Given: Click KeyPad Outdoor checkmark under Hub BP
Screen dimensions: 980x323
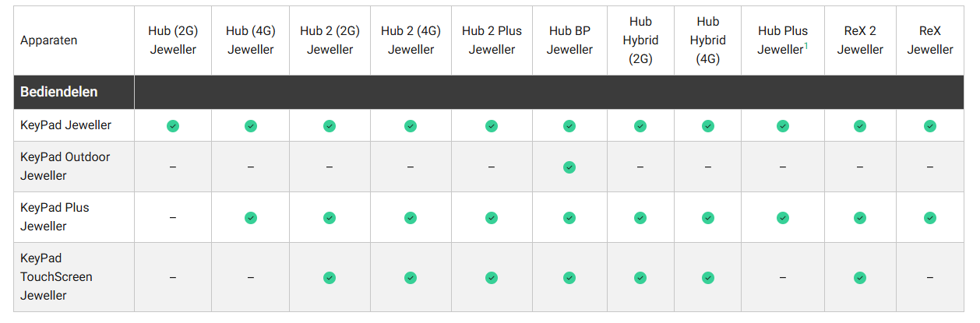Looking at the screenshot, I should coord(569,167).
